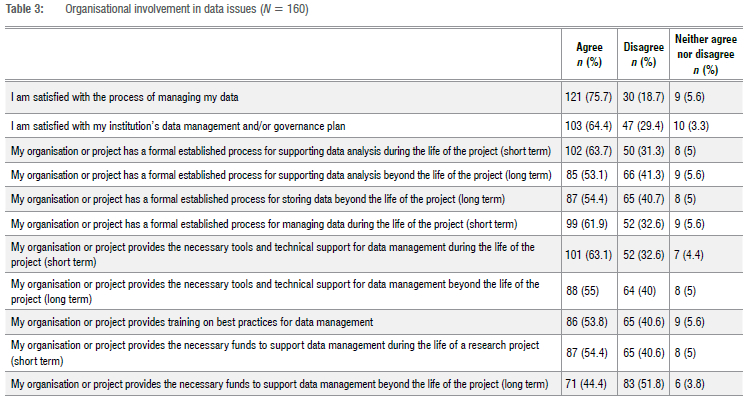
Task: Click the "Agree" column header
Action: [589, 54]
